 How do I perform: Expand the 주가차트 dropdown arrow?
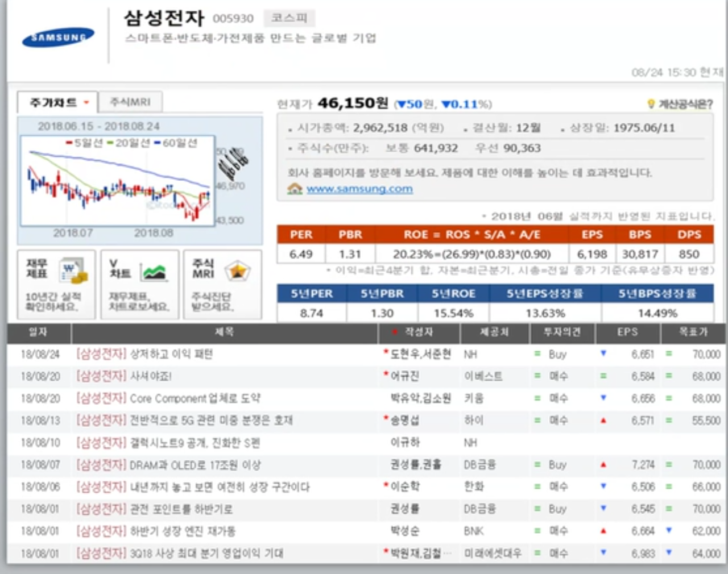click(x=86, y=103)
